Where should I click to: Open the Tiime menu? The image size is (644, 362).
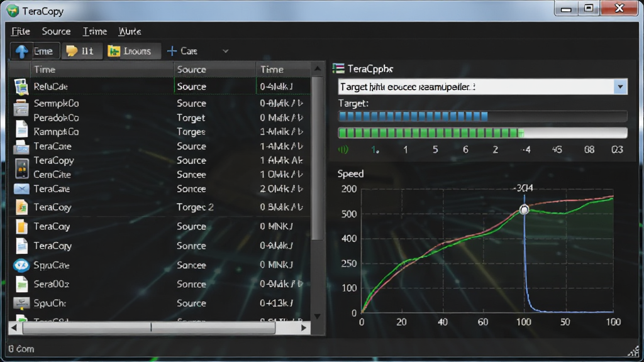pos(95,31)
